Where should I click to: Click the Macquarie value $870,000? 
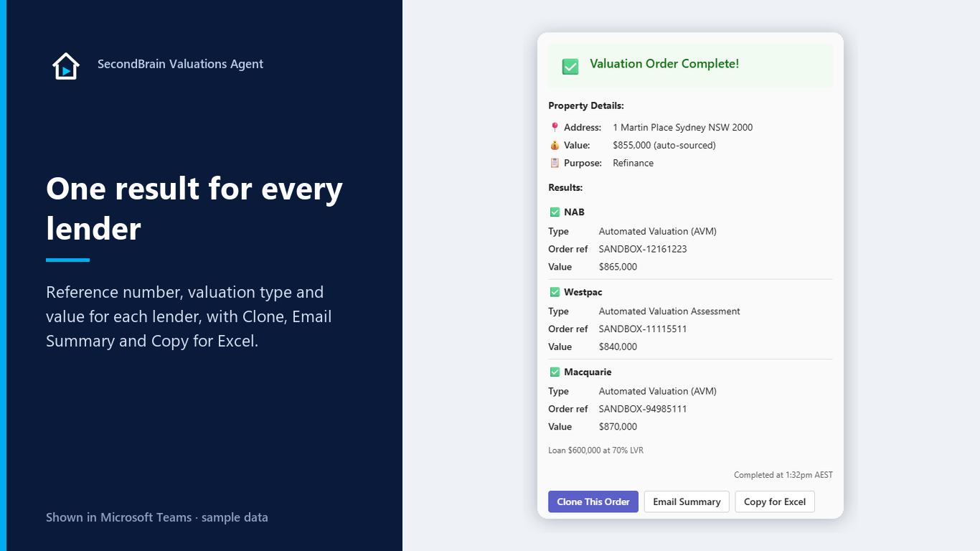(x=618, y=427)
